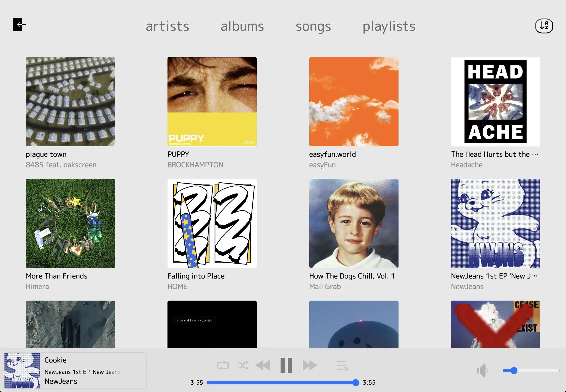Click the song progress seek bar
566x392 pixels.
point(283,382)
